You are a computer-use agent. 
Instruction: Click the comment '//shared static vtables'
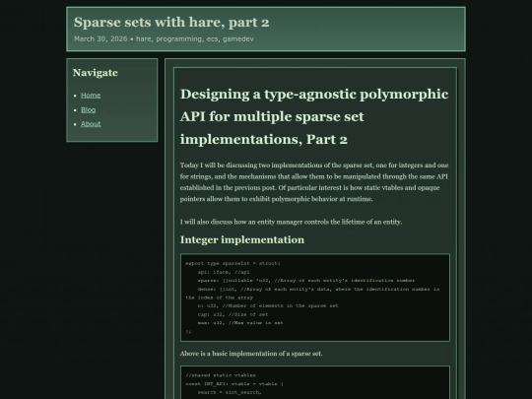click(x=221, y=375)
